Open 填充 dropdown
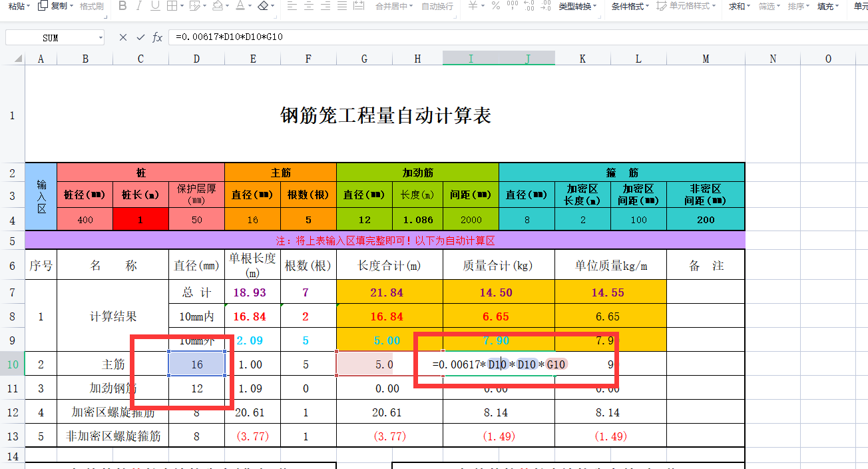Viewport: 868px width, 469px height. (828, 6)
